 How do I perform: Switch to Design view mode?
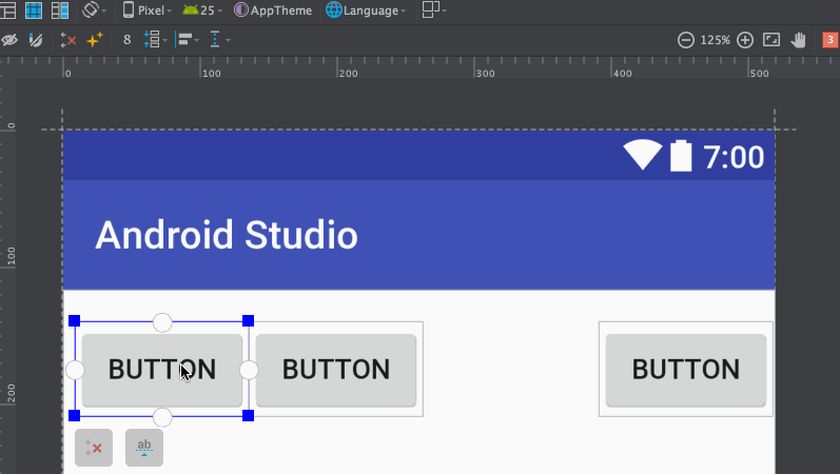8,10
